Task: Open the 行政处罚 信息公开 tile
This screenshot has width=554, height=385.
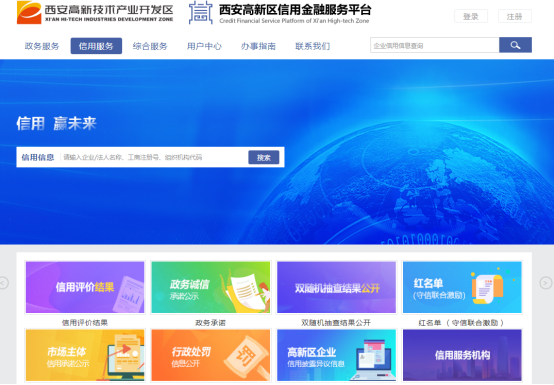Action: tap(211, 355)
